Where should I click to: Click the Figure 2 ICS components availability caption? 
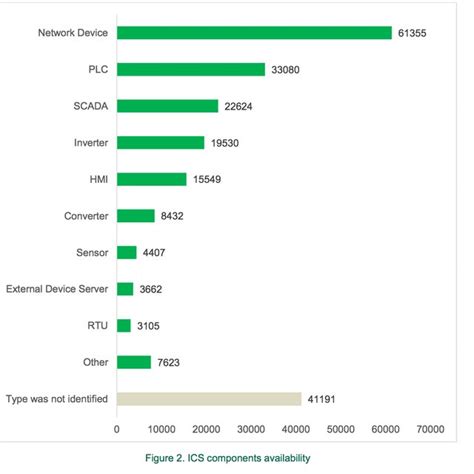pos(228,458)
